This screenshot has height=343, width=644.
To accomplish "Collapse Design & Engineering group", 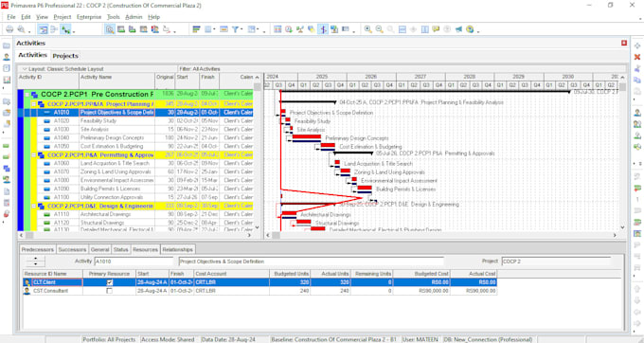I will click(x=34, y=207).
